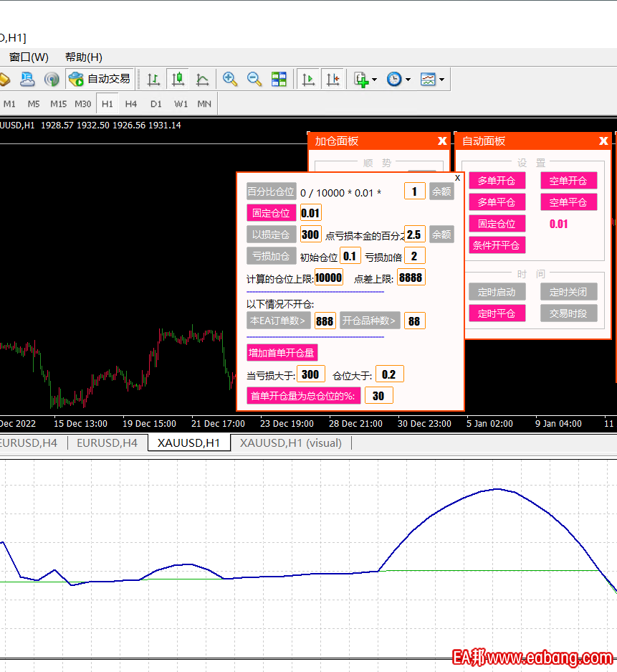Open the chart templates dropdown
Image resolution: width=617 pixels, height=672 pixels.
433,80
